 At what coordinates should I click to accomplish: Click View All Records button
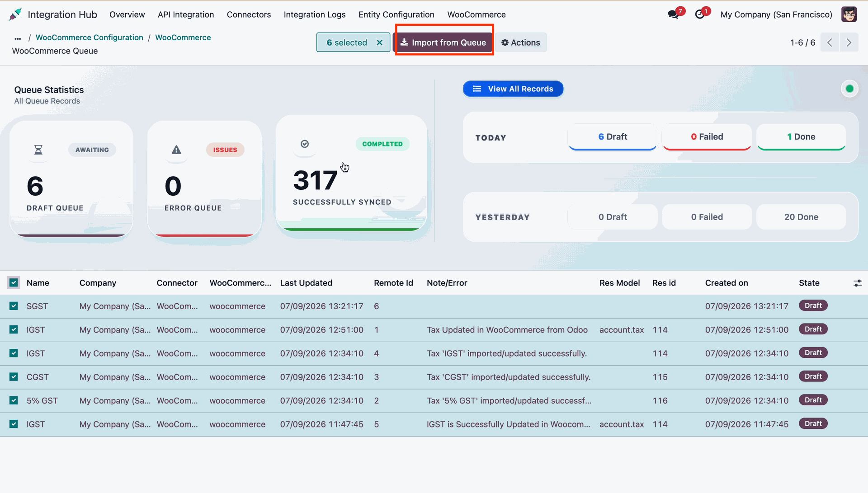coord(513,89)
